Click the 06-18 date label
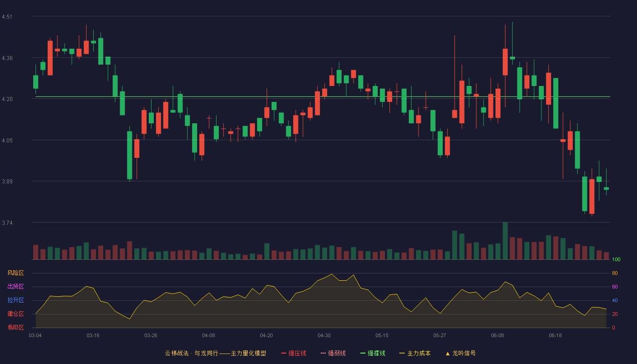637x364 pixels. tap(555, 335)
